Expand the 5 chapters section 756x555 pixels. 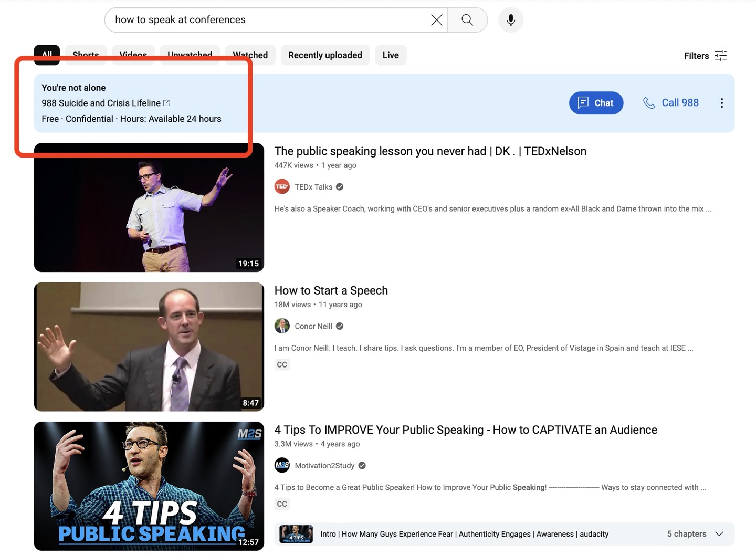pos(719,534)
